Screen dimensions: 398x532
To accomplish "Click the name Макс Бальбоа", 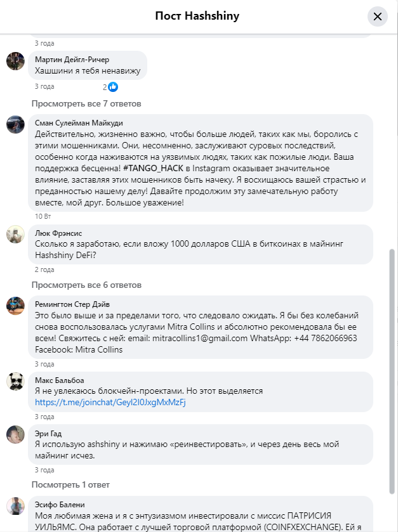I will click(x=59, y=380).
